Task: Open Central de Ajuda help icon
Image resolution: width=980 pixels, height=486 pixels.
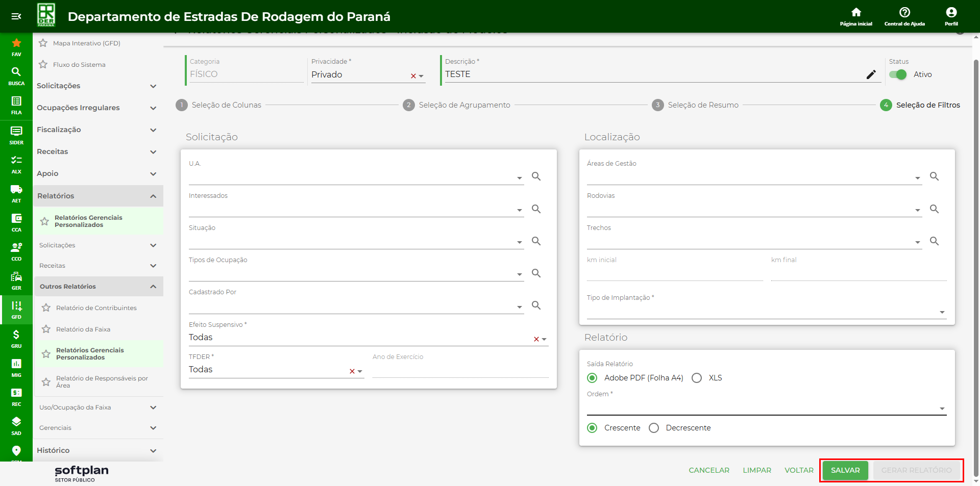Action: 904,13
